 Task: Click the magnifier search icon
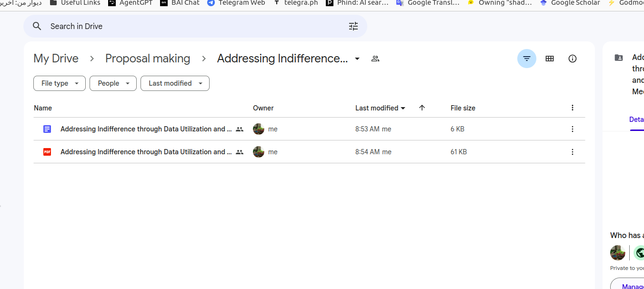(37, 26)
